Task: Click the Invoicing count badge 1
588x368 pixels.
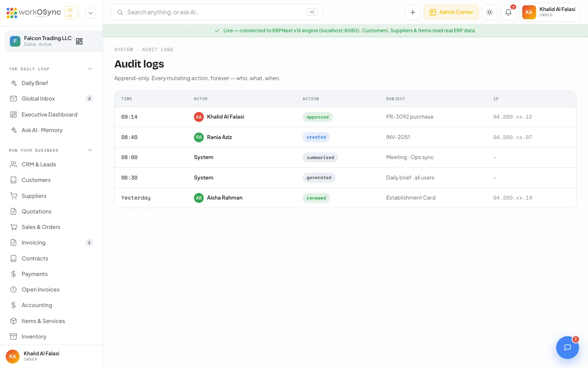Action: point(89,242)
